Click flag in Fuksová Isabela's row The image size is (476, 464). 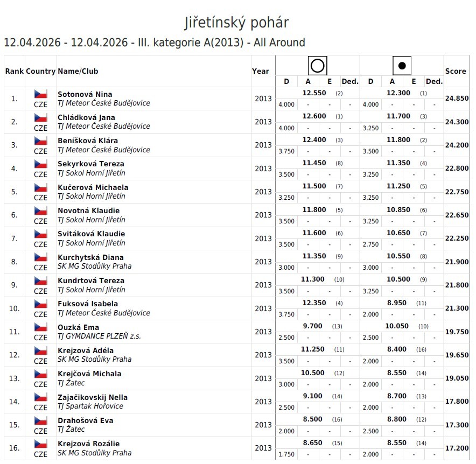click(41, 304)
